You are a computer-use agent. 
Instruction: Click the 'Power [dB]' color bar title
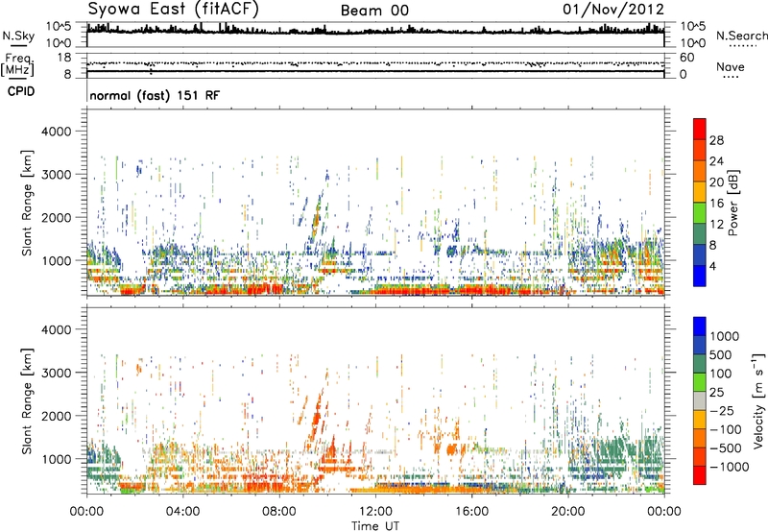point(733,203)
